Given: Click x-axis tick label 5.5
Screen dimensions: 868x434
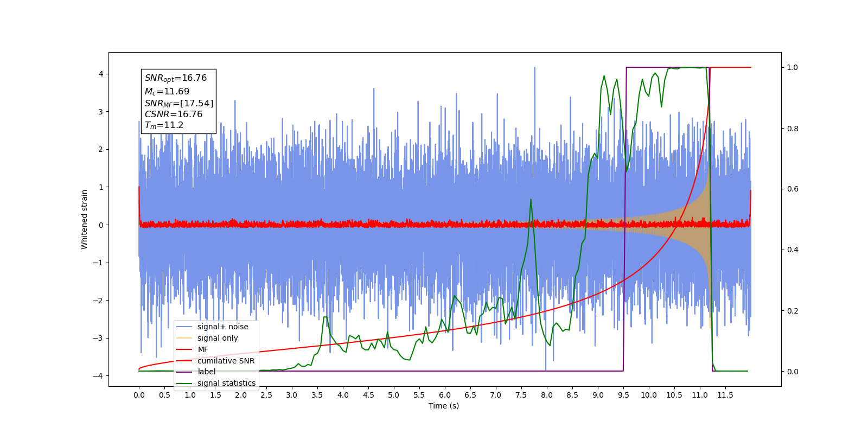Looking at the screenshot, I should (419, 395).
